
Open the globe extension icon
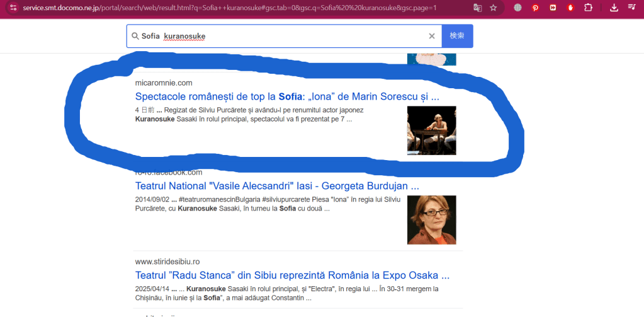pos(517,8)
